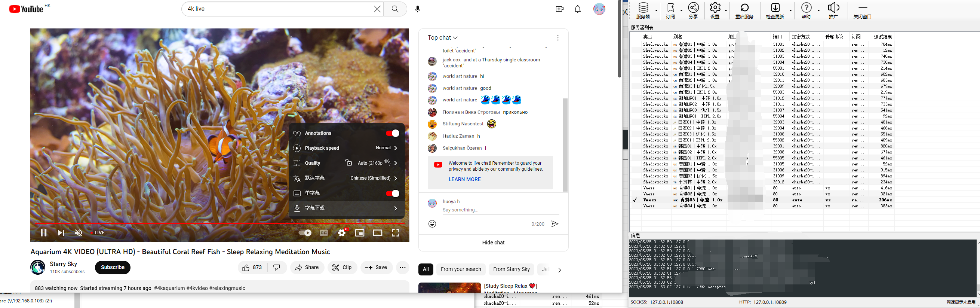The image size is (980, 308).
Task: Click the 推广 promotion speaker icon
Action: tap(833, 10)
